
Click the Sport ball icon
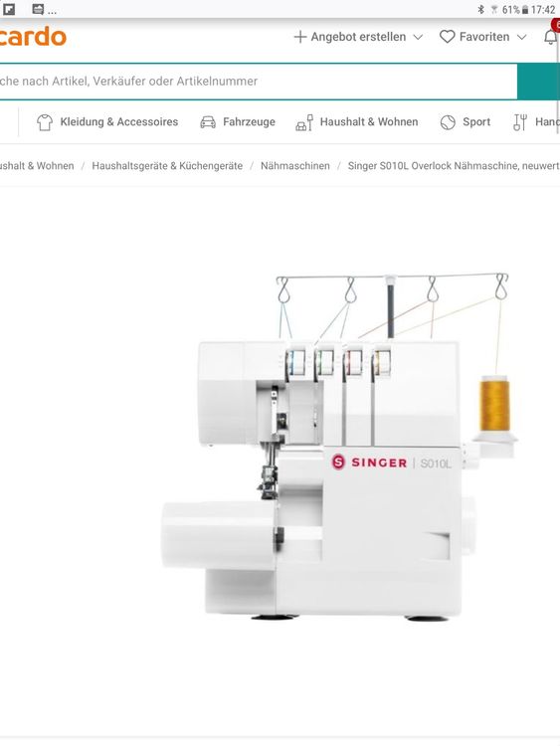pyautogui.click(x=448, y=122)
